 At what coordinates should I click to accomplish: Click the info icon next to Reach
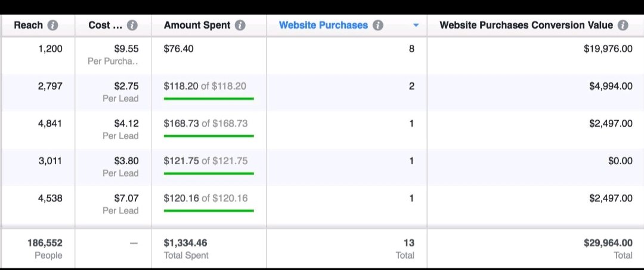[x=52, y=25]
